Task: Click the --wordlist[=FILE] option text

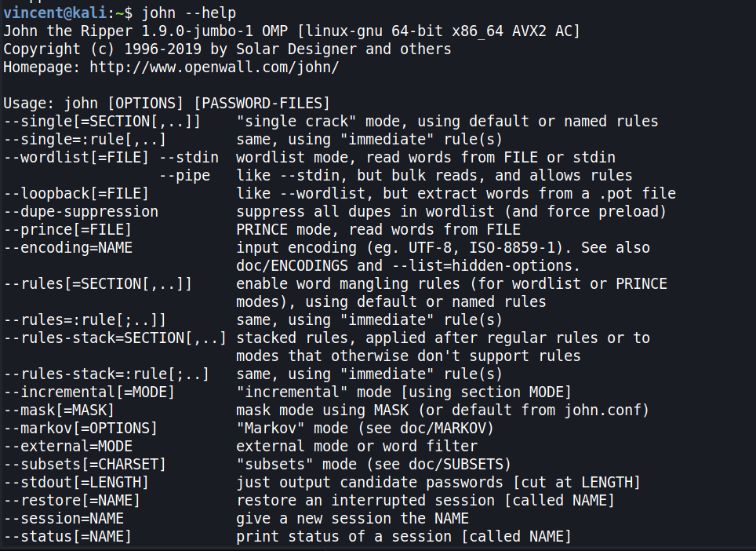Action: click(x=76, y=157)
